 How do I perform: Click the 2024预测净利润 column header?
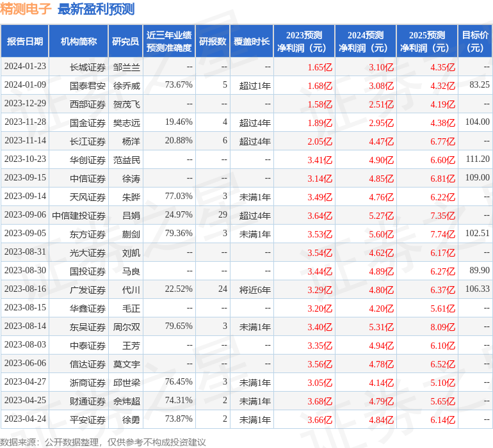[x=366, y=41]
